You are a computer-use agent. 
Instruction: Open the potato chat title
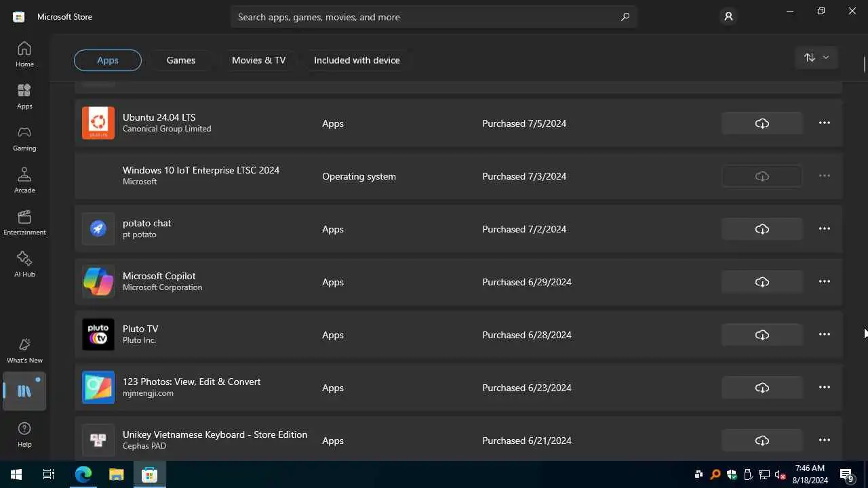[x=146, y=223]
